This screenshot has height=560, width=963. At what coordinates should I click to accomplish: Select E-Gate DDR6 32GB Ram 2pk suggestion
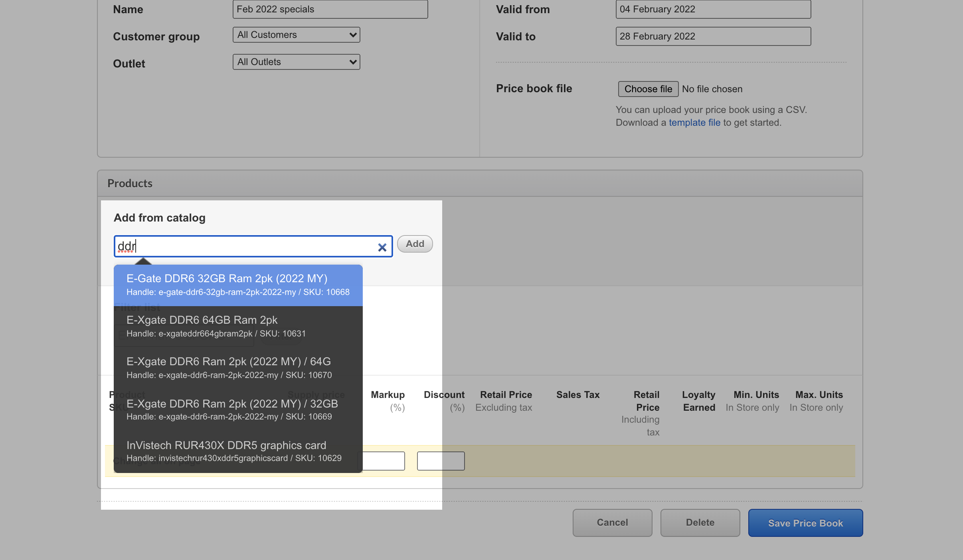[238, 285]
